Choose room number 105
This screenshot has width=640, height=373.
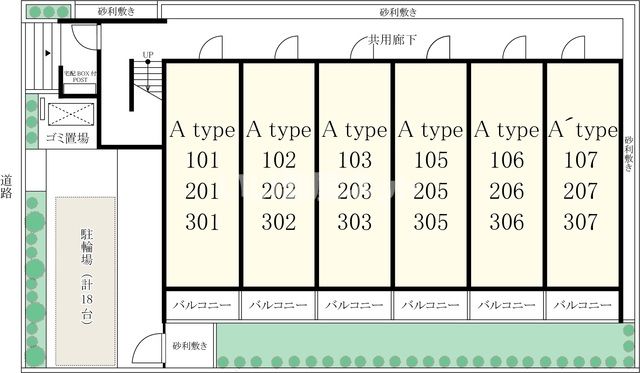coord(431,160)
